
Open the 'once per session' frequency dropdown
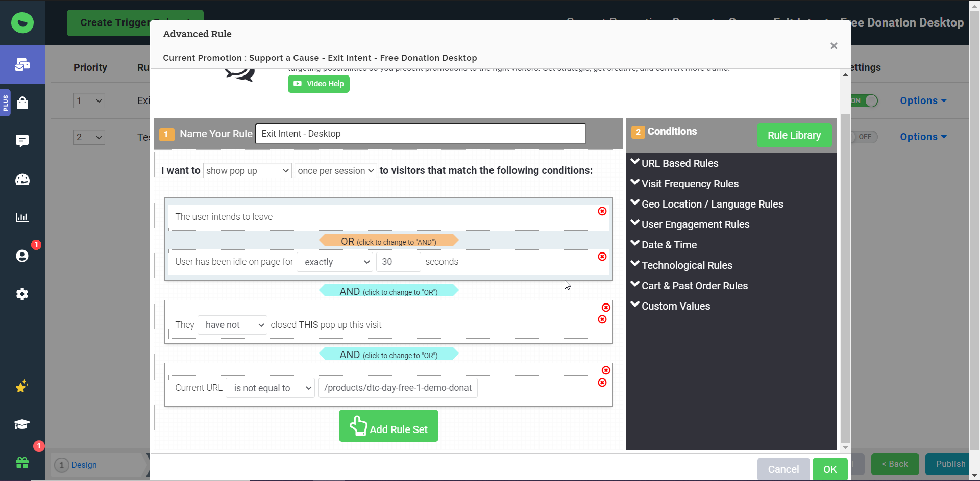335,171
